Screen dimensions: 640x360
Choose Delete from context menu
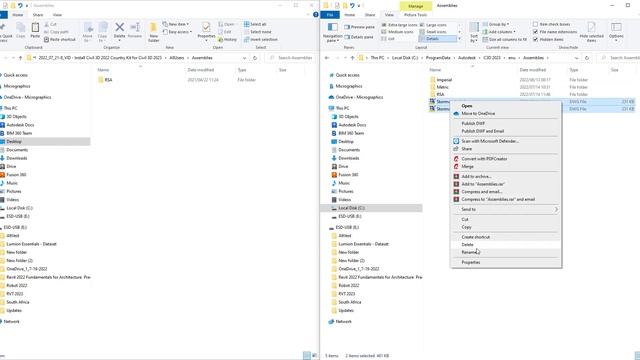[506, 244]
